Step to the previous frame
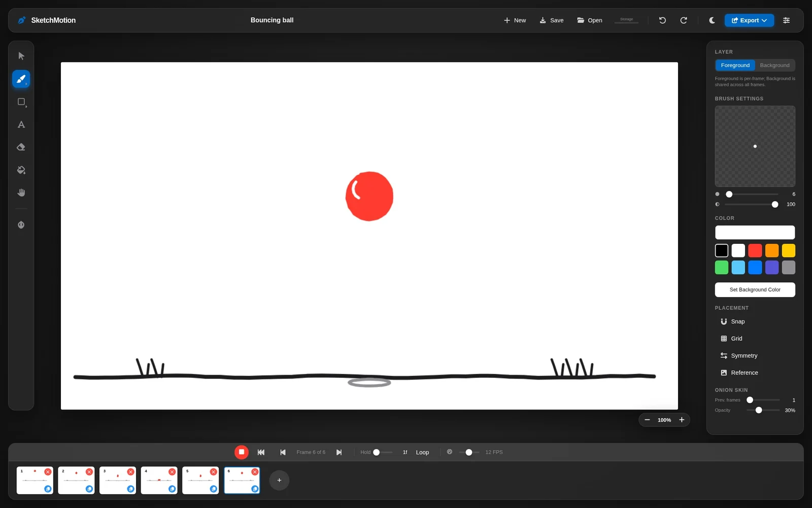This screenshot has height=508, width=812. [283, 452]
